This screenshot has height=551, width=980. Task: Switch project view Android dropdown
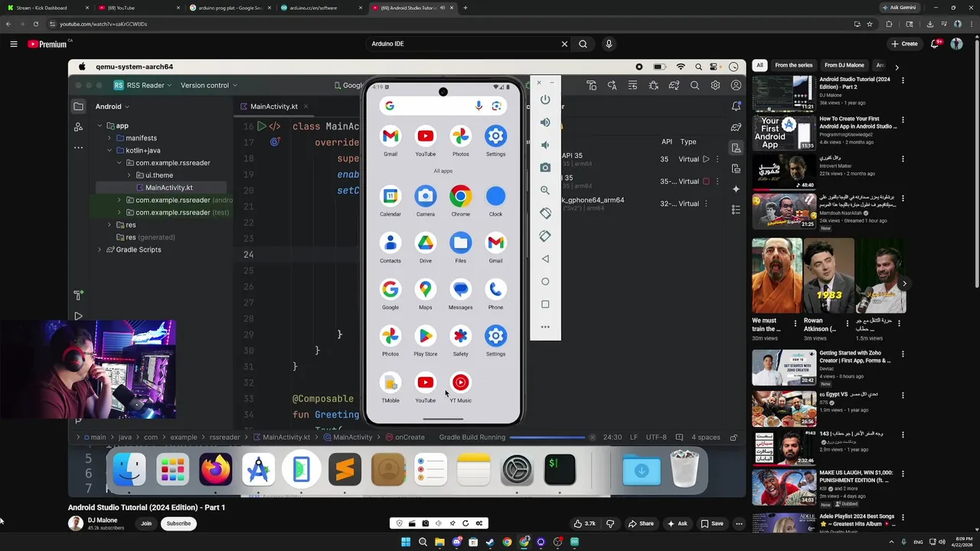[x=113, y=106]
